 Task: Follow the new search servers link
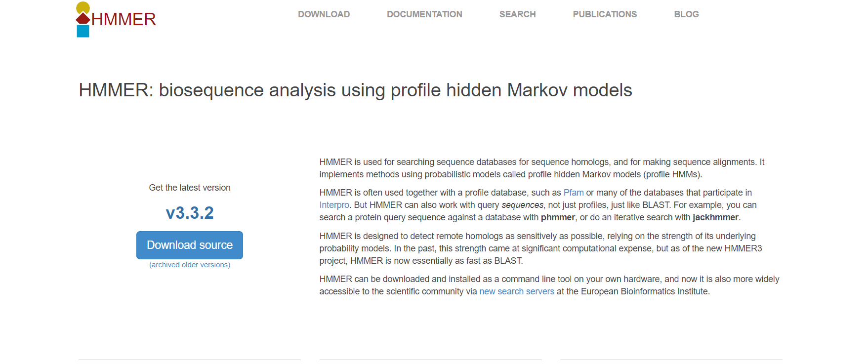click(517, 291)
